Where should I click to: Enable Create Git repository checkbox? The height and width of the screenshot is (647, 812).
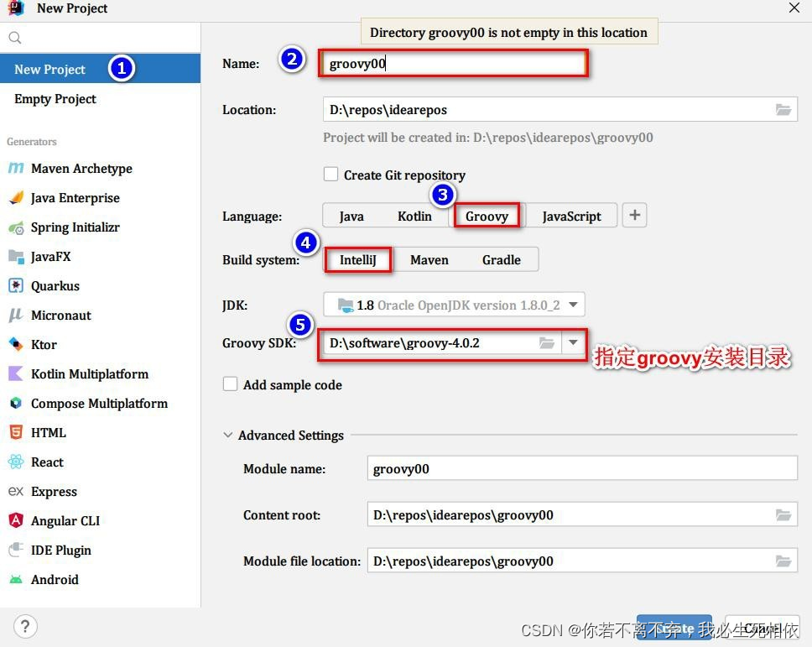331,175
